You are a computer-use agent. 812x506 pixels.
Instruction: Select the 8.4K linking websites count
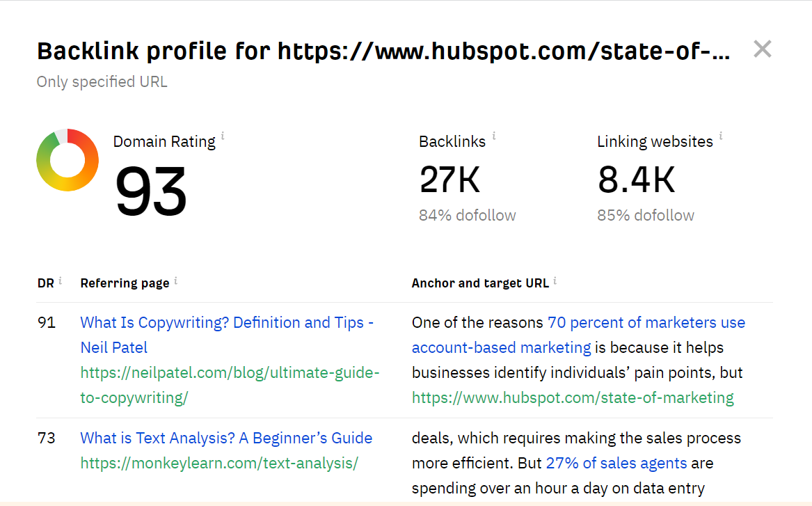point(636,180)
